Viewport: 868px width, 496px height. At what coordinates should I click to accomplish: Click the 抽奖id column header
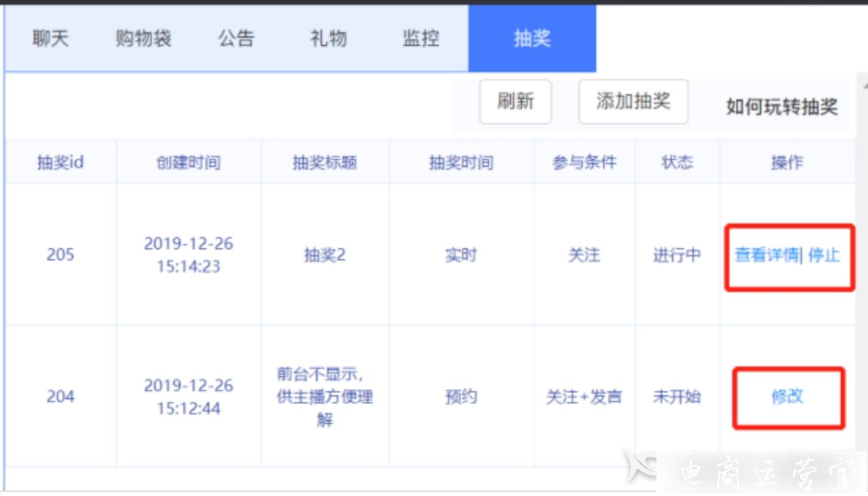click(x=60, y=162)
